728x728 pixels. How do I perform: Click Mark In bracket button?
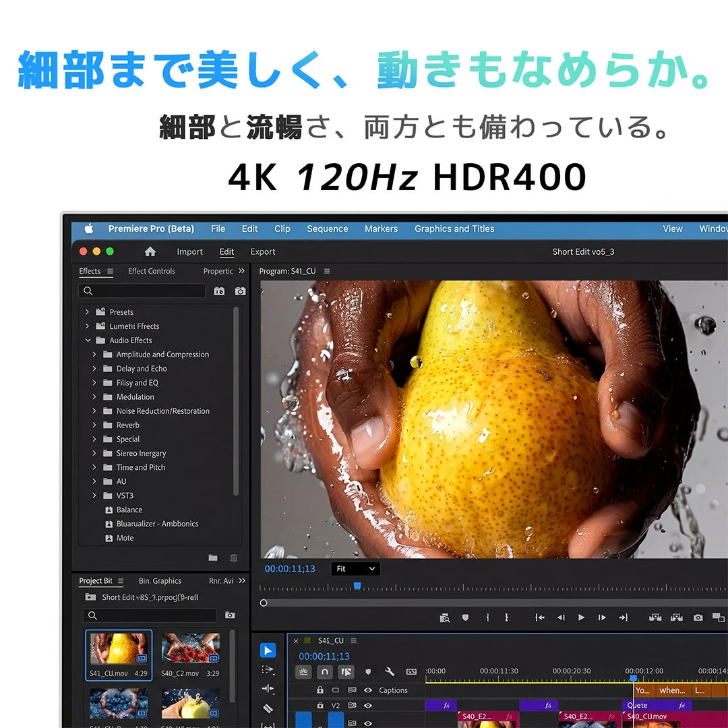(487, 617)
